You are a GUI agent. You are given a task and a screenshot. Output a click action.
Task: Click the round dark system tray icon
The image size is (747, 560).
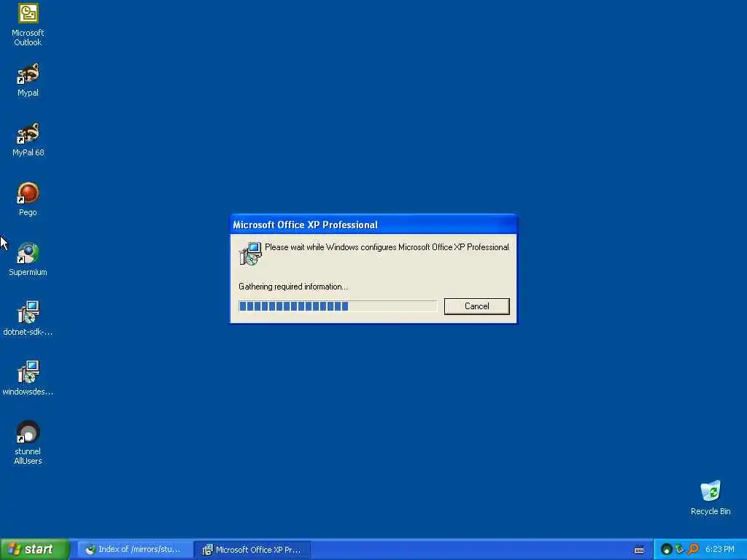tap(667, 550)
